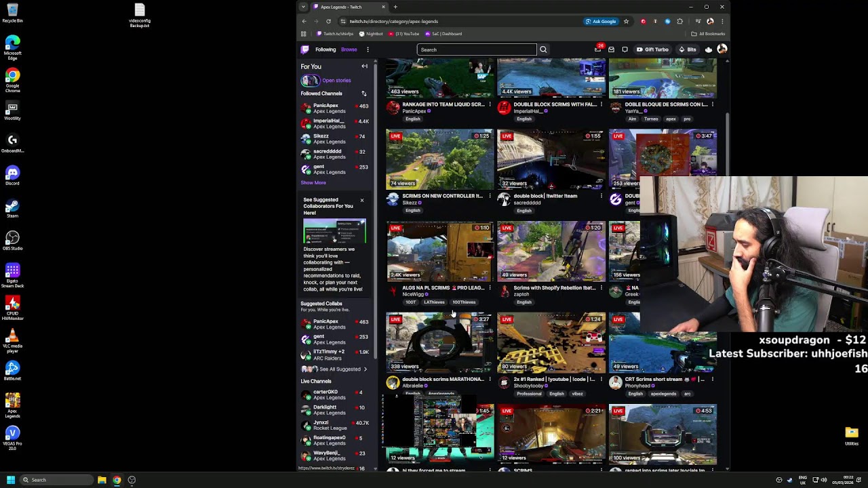The width and height of the screenshot is (868, 488).
Task: Open stories link in sidebar
Action: click(336, 81)
